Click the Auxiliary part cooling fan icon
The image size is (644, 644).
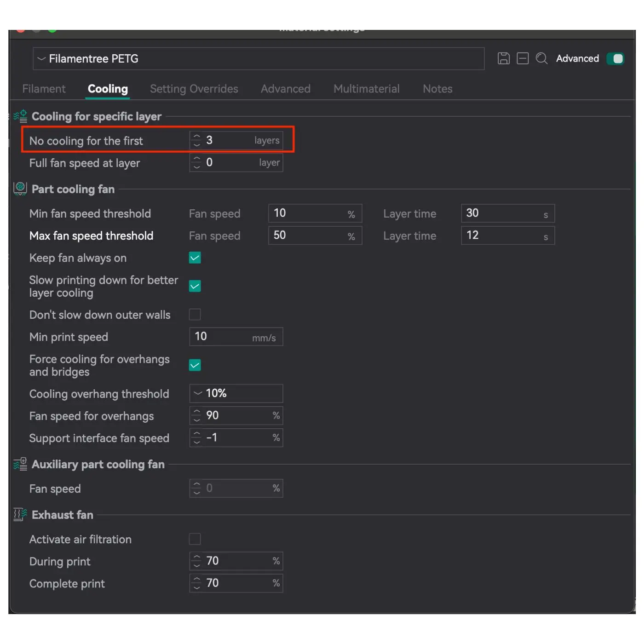pyautogui.click(x=20, y=464)
